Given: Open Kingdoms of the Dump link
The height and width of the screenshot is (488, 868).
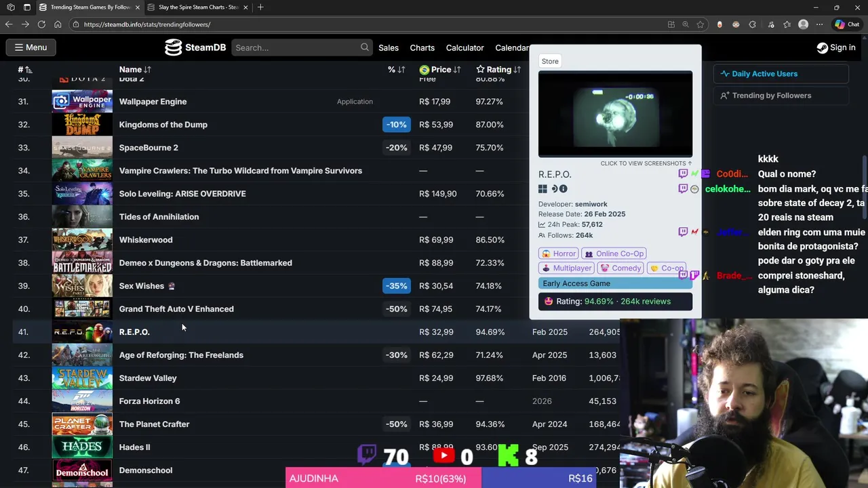Looking at the screenshot, I should point(163,125).
